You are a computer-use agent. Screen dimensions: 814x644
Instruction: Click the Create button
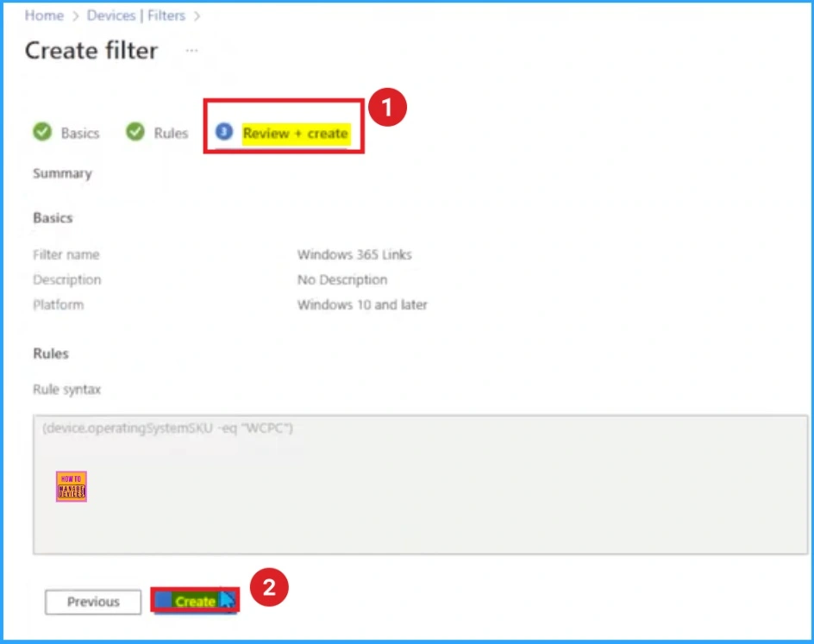pyautogui.click(x=195, y=601)
